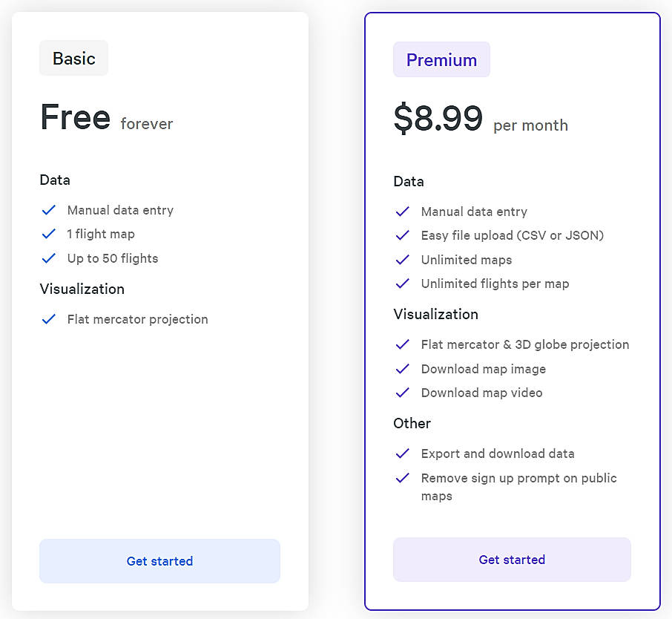Click the Other section heading in Premium column
The image size is (672, 619).
[x=412, y=423]
